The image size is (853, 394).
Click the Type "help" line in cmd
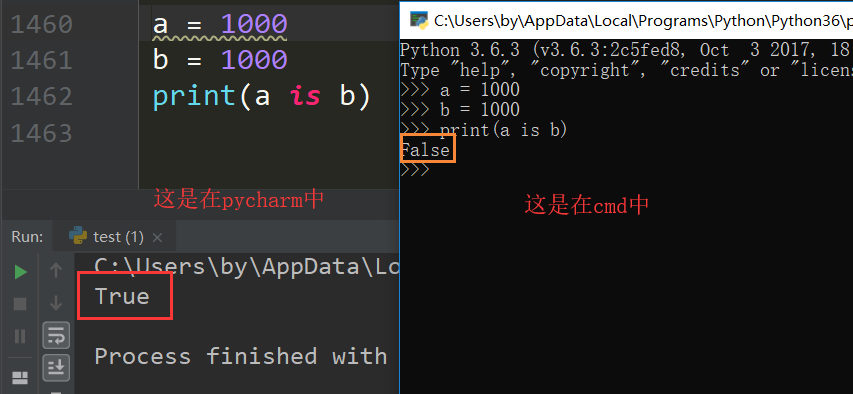(x=626, y=70)
